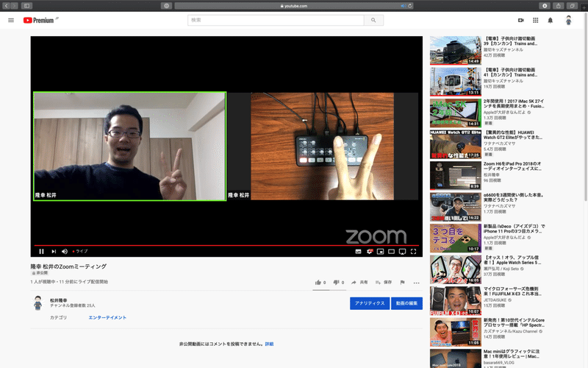Open 踏切キッズチャンネル channel with 42万 回視聴

tap(503, 49)
